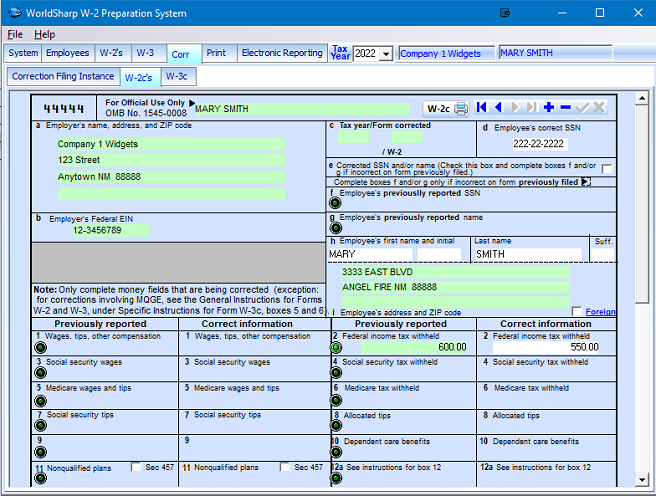This screenshot has height=496, width=656.
Task: Add a new record with plus icon
Action: [549, 108]
